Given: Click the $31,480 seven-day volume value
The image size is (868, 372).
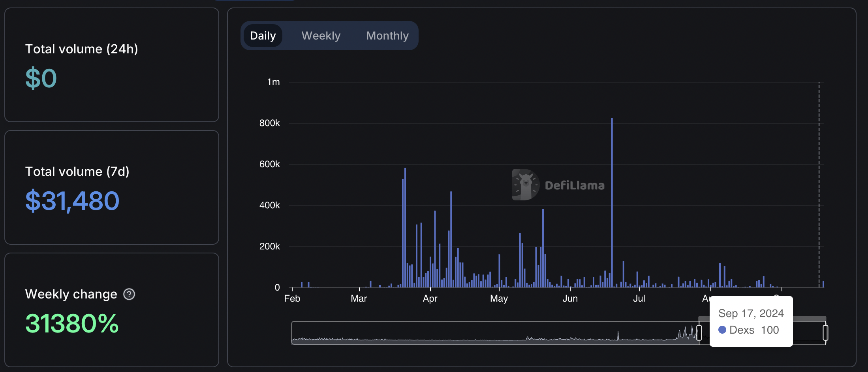Looking at the screenshot, I should tap(72, 201).
